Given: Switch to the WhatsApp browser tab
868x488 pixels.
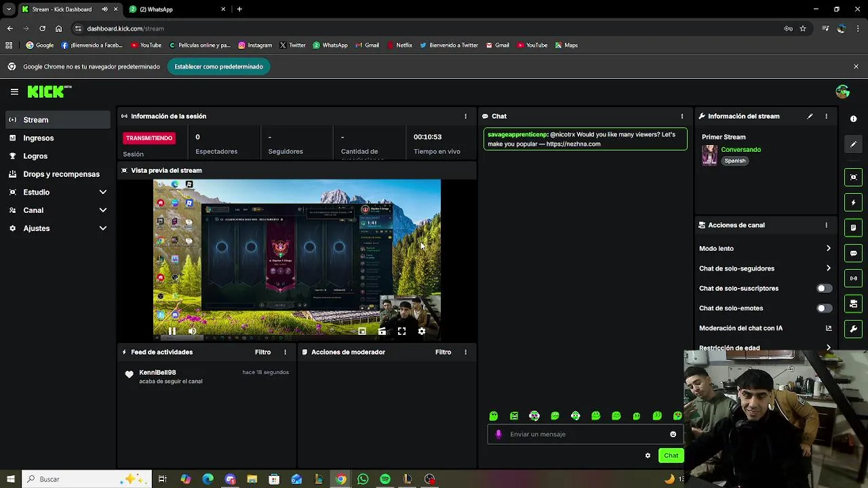Looking at the screenshot, I should pos(178,9).
